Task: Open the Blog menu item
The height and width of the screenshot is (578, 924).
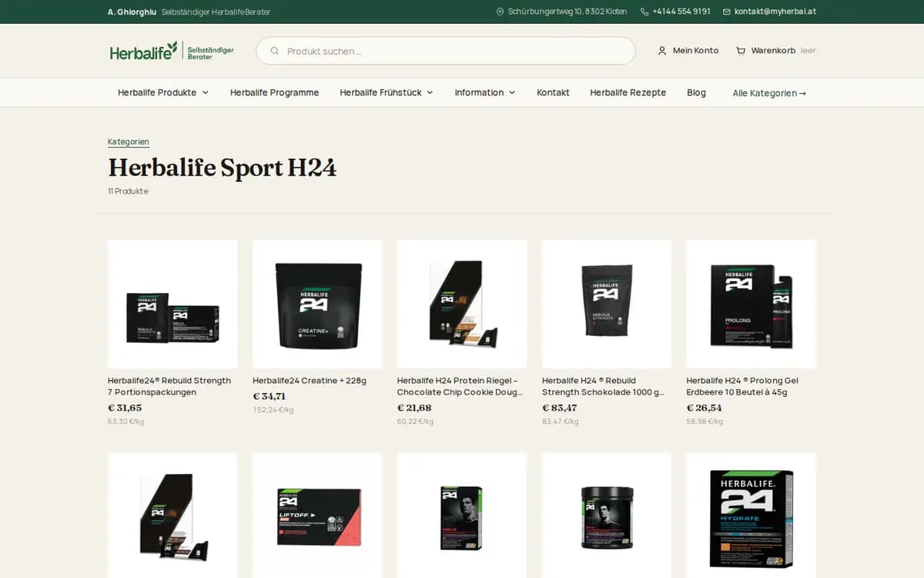Action: point(696,92)
